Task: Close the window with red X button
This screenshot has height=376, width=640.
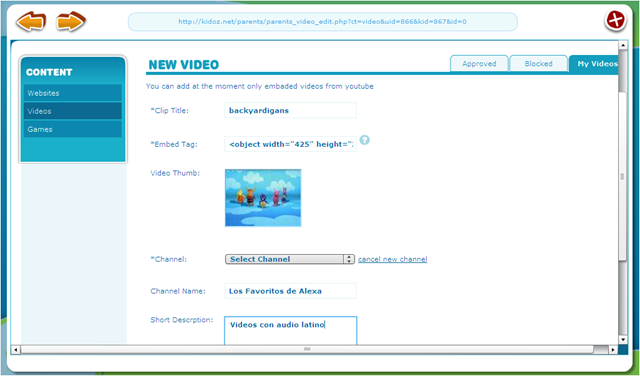Action: 616,20
